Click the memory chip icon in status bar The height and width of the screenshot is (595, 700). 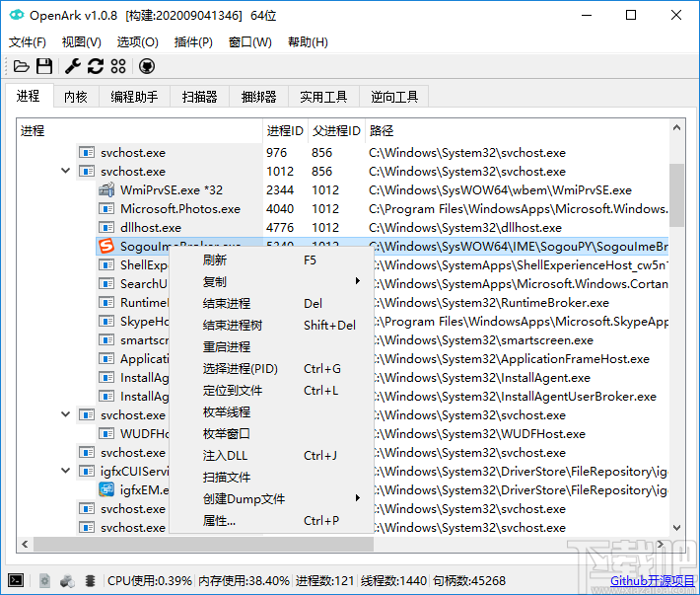90,581
